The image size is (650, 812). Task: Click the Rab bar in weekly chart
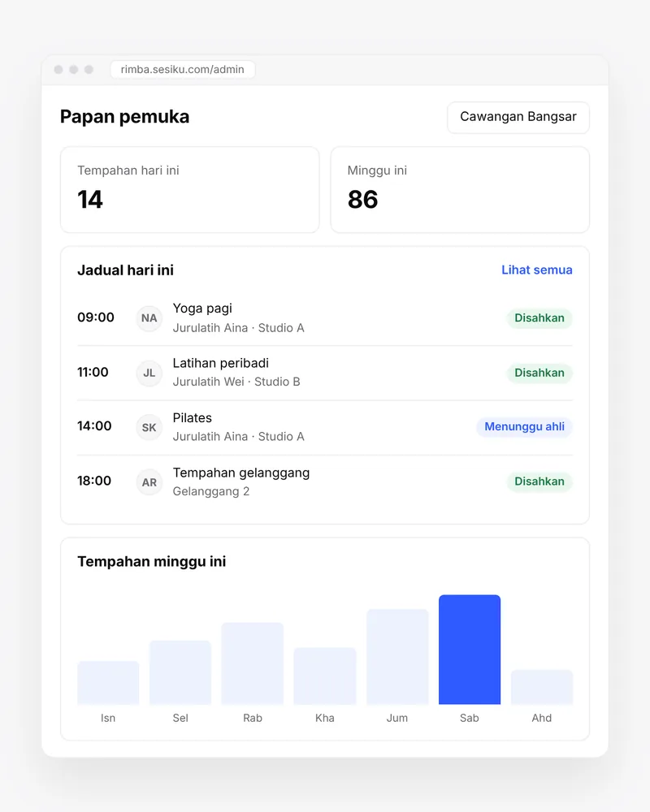pos(253,663)
